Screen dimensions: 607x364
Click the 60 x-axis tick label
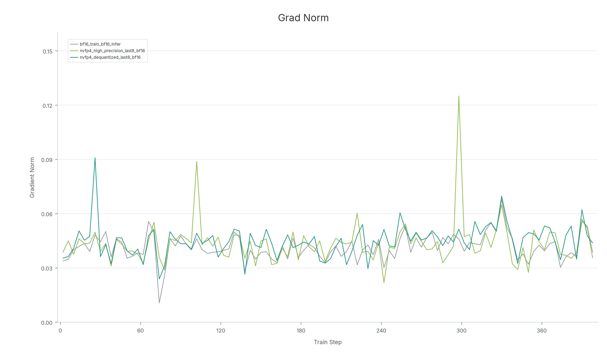point(140,331)
